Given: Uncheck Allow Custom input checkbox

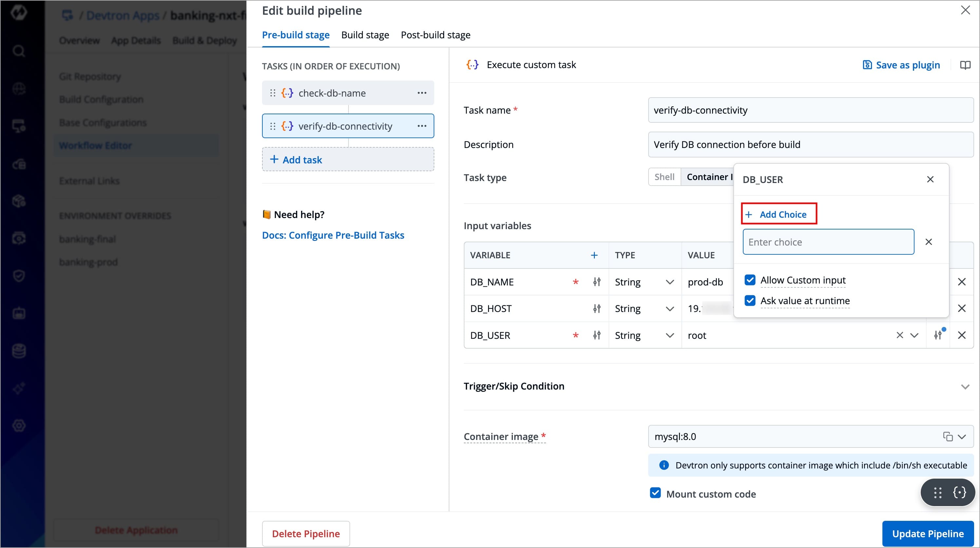Looking at the screenshot, I should pyautogui.click(x=750, y=280).
